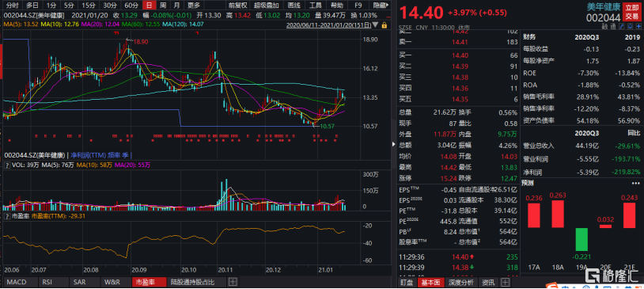The image size is (644, 289).
Task: Open the 工具 tools menu
Action: tap(315, 5)
